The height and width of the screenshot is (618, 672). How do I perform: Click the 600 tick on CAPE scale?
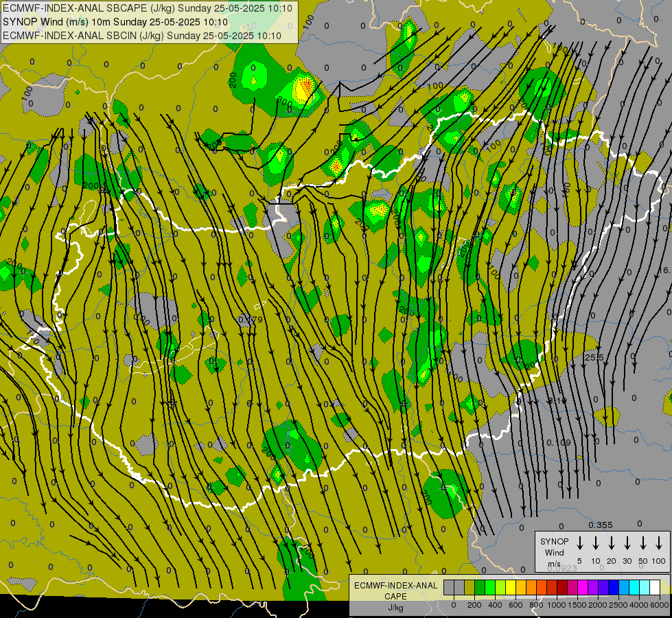click(x=515, y=605)
